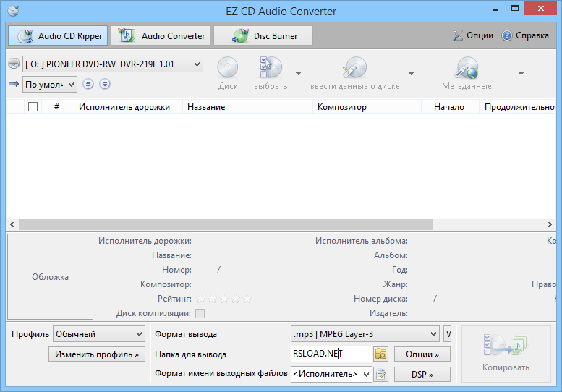Expand the output format .mp3 dropdown
This screenshot has height=392, width=562.
(365, 334)
